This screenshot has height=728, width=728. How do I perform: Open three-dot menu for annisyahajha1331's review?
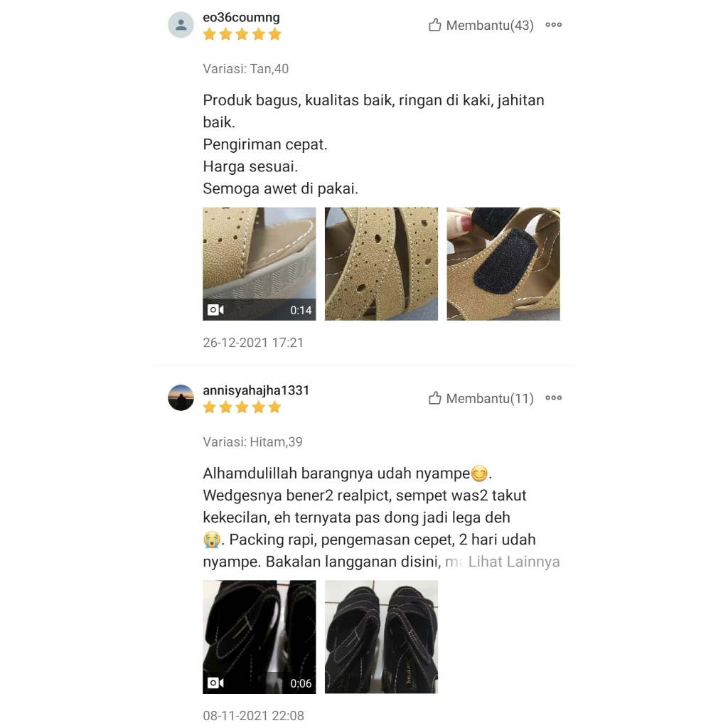click(553, 398)
